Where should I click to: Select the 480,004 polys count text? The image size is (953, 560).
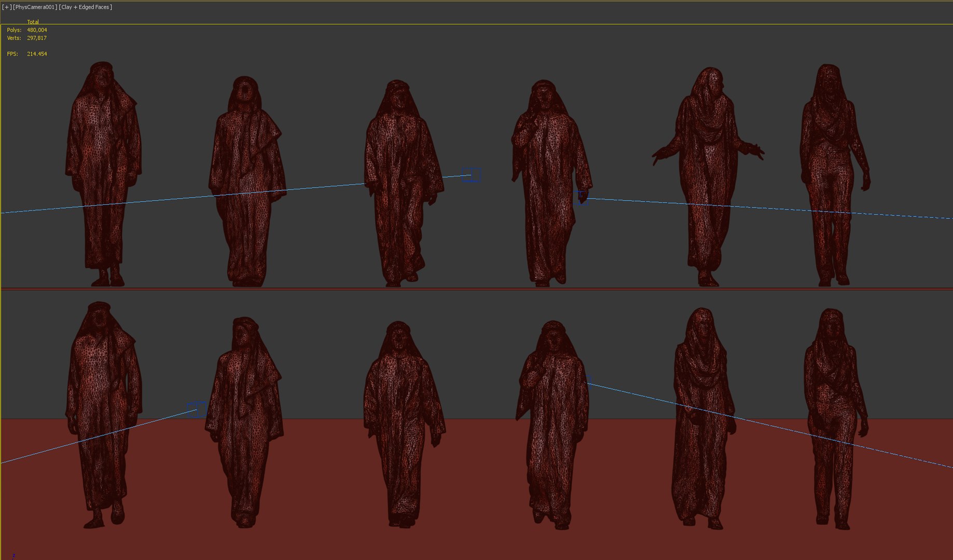click(37, 30)
